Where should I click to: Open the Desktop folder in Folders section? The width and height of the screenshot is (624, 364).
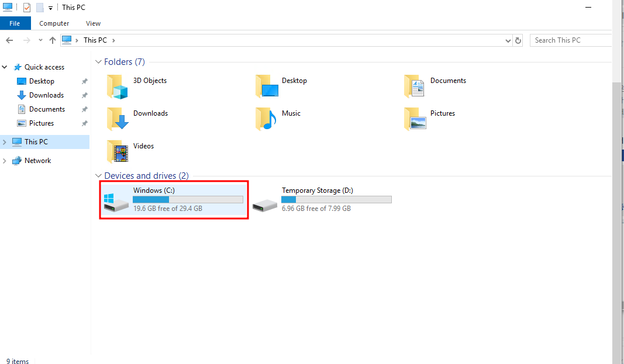pos(267,86)
